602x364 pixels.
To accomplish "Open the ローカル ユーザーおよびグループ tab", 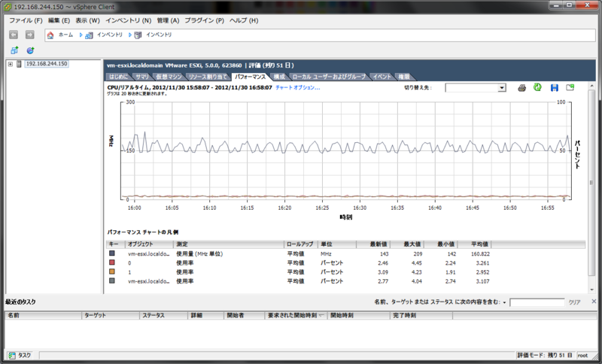I will tap(329, 77).
